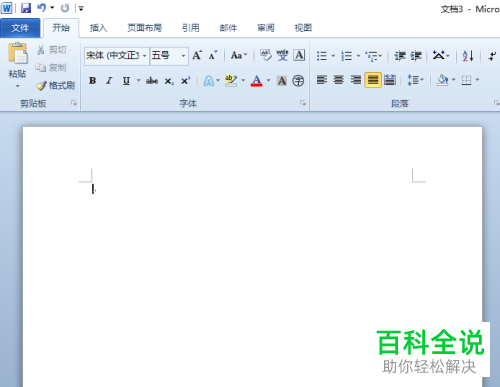This screenshot has height=387, width=500.
Task: Click the font name box 宋体
Action: (113, 55)
